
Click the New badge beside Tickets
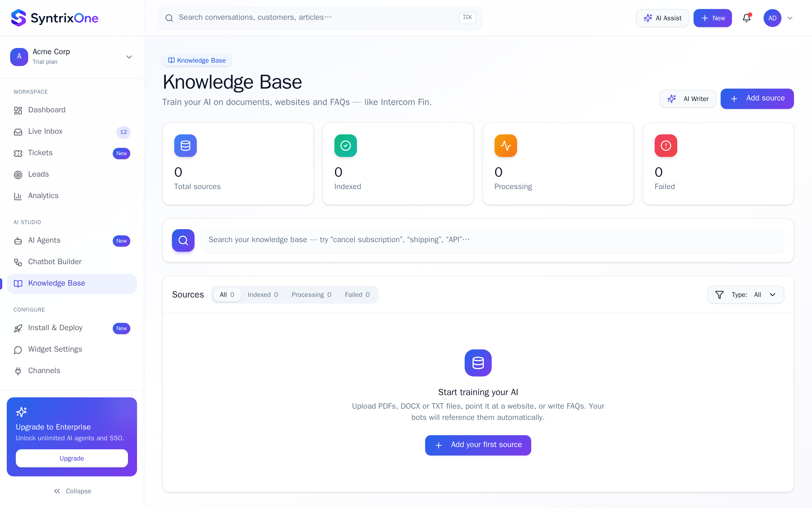click(122, 154)
